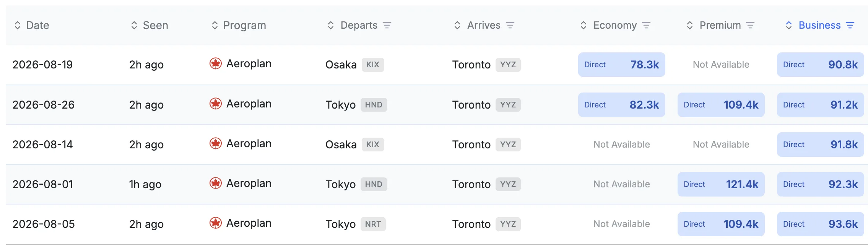Image resolution: width=868 pixels, height=247 pixels.
Task: Open the Arrives column filter icon
Action: pos(510,25)
